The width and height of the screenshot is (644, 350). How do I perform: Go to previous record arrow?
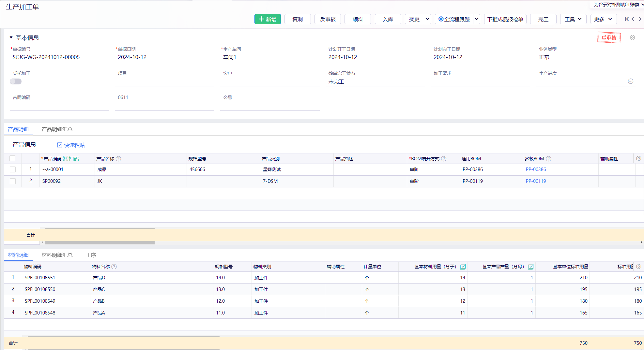coord(633,19)
